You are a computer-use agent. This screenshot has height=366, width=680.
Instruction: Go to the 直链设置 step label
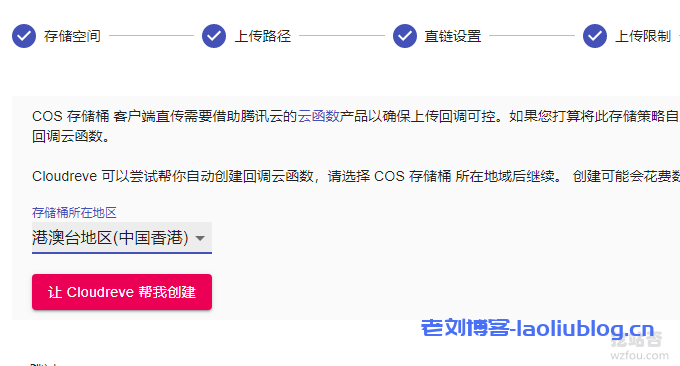coord(453,36)
